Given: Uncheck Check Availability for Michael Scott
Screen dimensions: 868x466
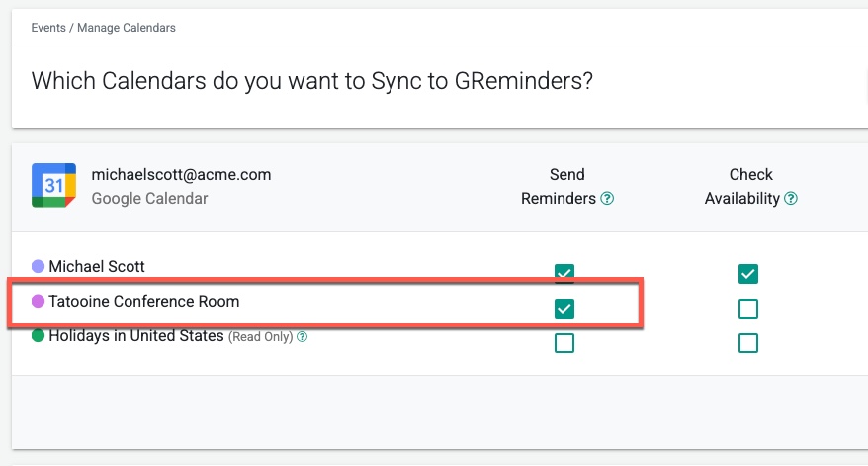Looking at the screenshot, I should click(747, 274).
